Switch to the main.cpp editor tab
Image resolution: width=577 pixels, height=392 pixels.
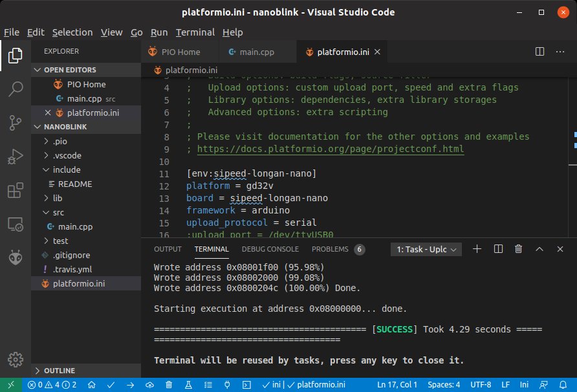pos(257,52)
